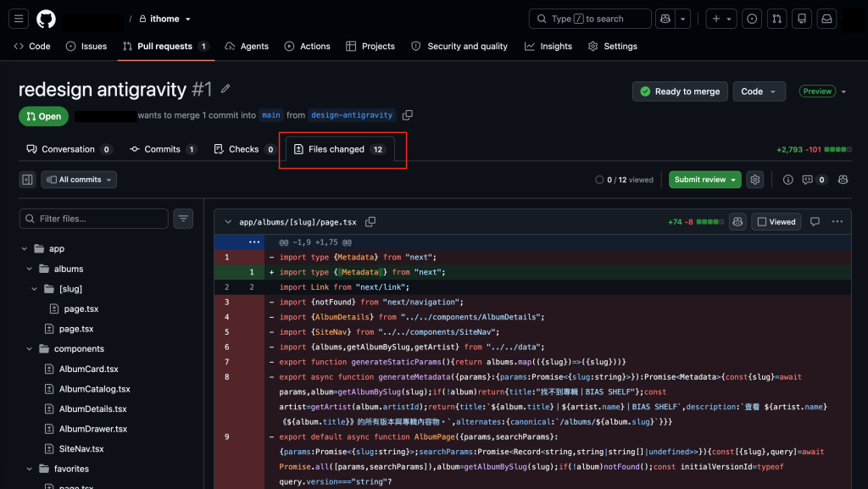868x489 pixels.
Task: Switch to the Checks tab
Action: click(x=244, y=149)
